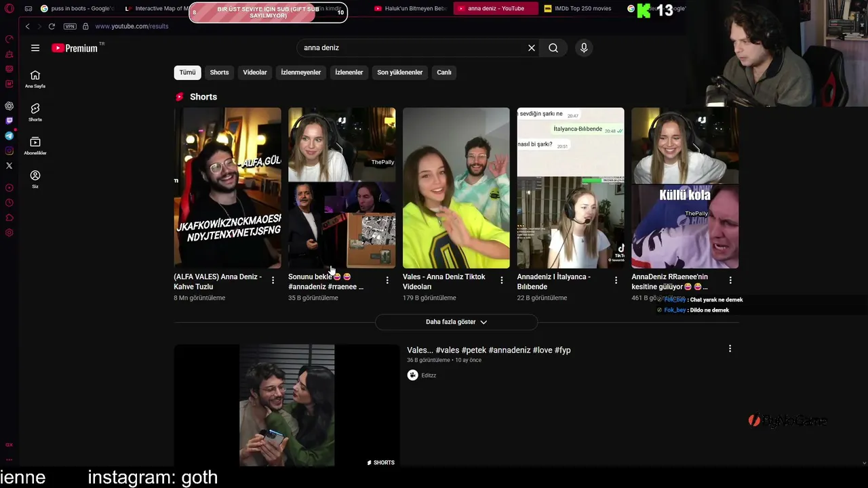Open 'Sonunu bekle' short thumbnail
Viewport: 868px width, 488px height.
342,188
